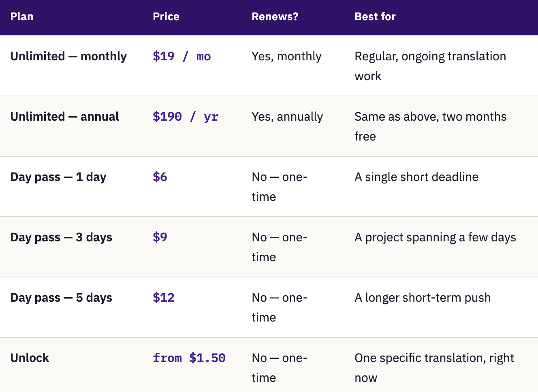Click the Plan column header
Image resolution: width=538 pixels, height=392 pixels.
[x=22, y=17]
